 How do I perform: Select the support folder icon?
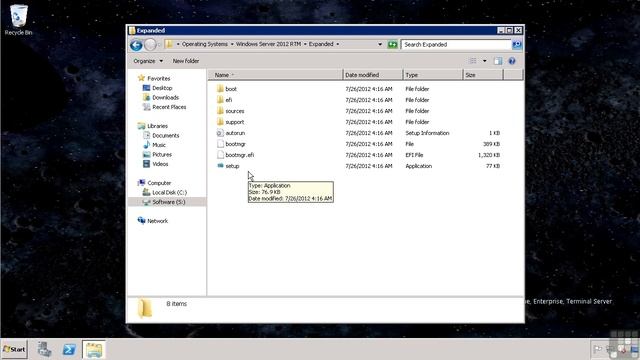(x=220, y=122)
